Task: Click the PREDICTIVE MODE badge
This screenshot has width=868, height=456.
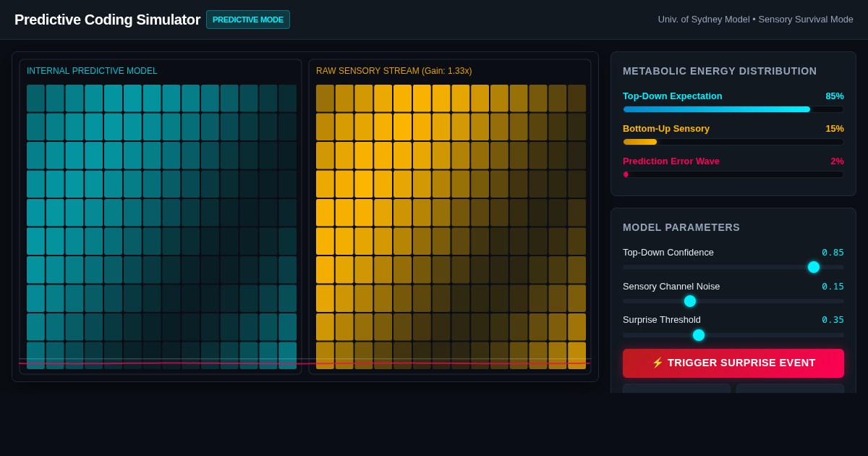Action: click(x=248, y=20)
